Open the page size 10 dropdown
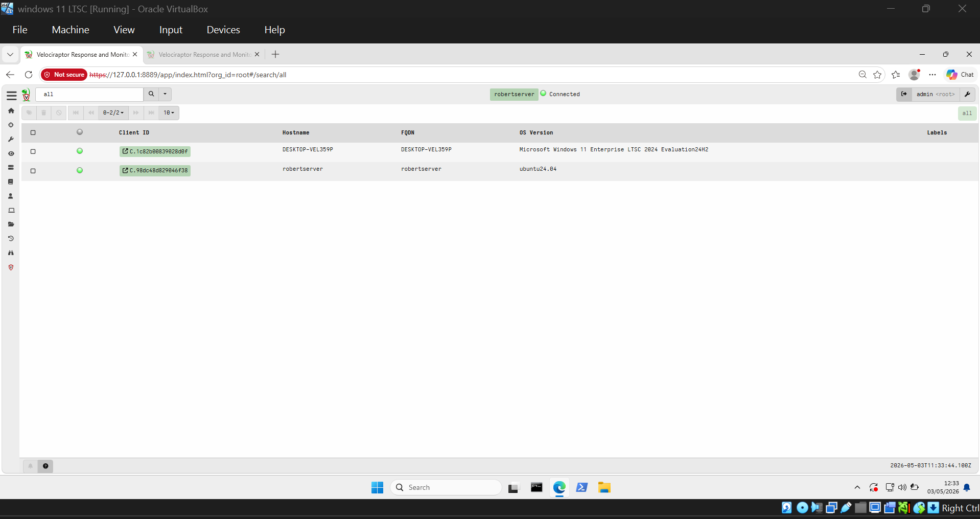 (169, 112)
